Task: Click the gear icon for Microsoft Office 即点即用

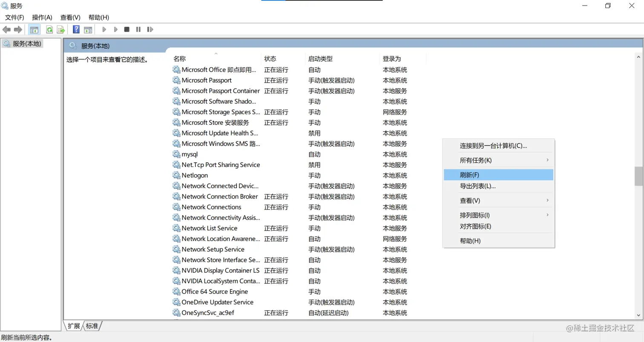Action: pos(176,70)
